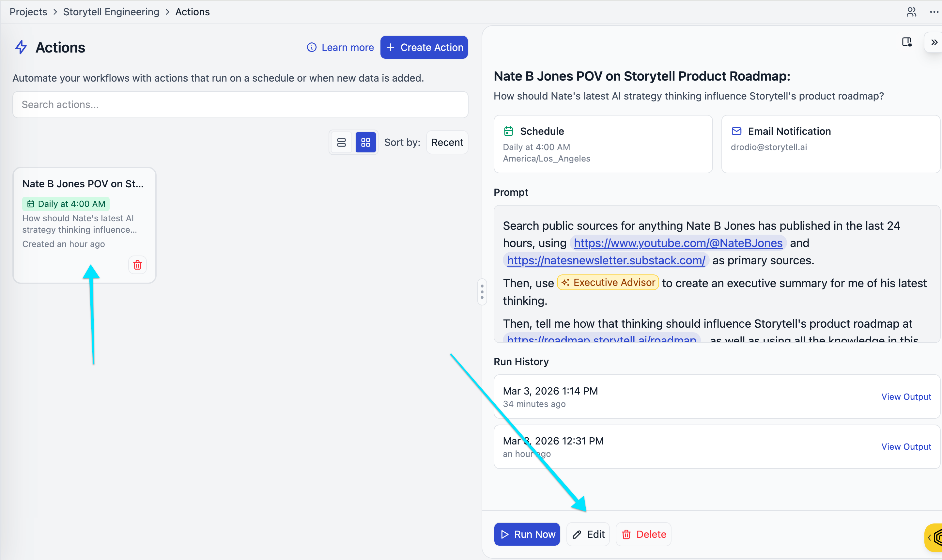Focus the Search actions input field
The image size is (942, 560).
(240, 104)
